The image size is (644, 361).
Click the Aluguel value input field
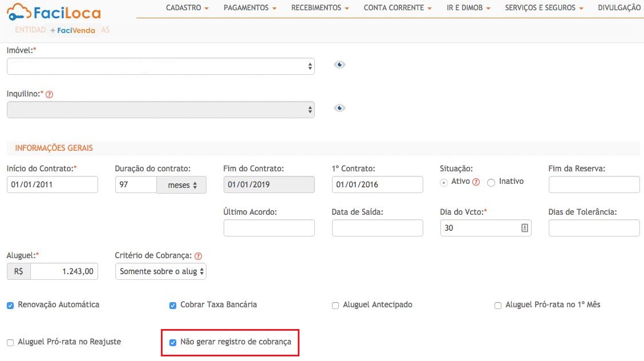(x=64, y=272)
